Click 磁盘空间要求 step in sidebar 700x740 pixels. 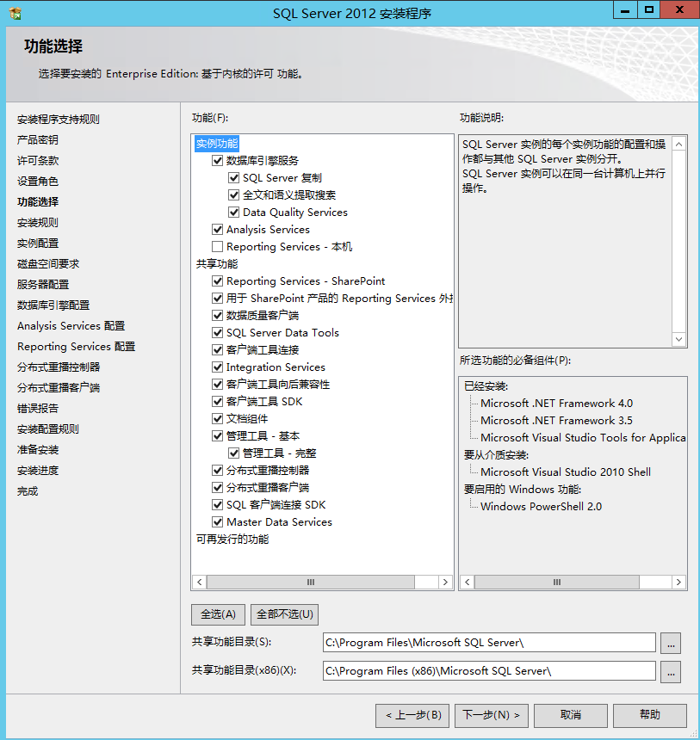pos(48,264)
